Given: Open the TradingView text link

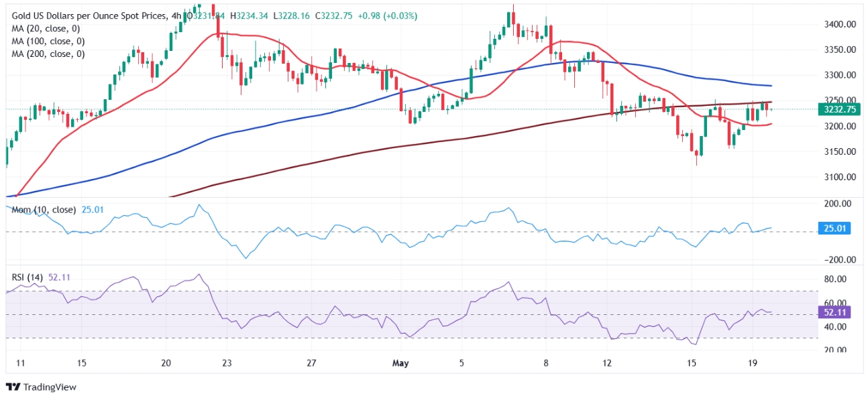Looking at the screenshot, I should pos(50,387).
